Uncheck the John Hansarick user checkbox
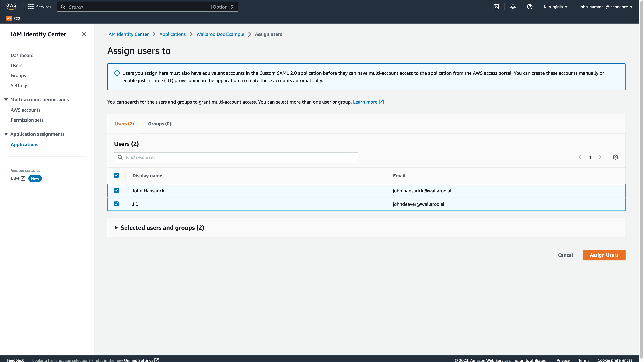The image size is (644, 362). point(116,190)
